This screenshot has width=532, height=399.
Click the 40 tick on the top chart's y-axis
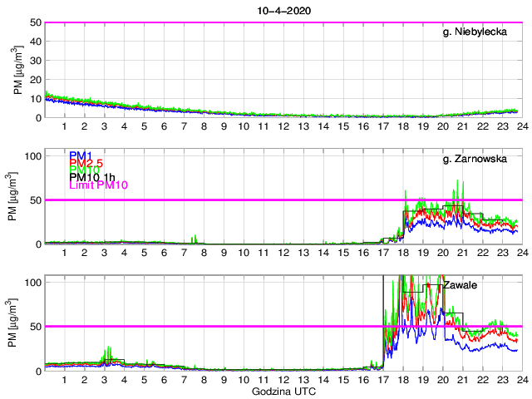click(36, 42)
